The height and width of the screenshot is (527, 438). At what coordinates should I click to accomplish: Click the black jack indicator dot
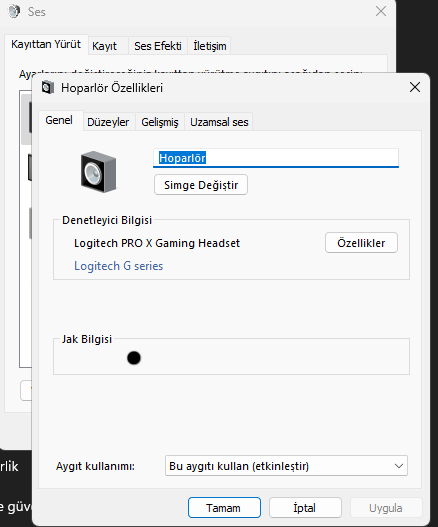[x=134, y=358]
